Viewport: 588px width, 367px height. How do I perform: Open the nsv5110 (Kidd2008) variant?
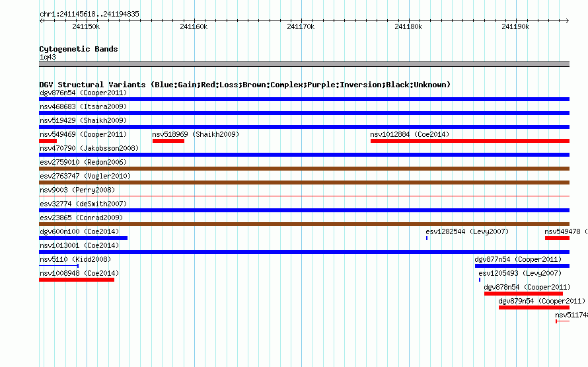click(x=75, y=259)
